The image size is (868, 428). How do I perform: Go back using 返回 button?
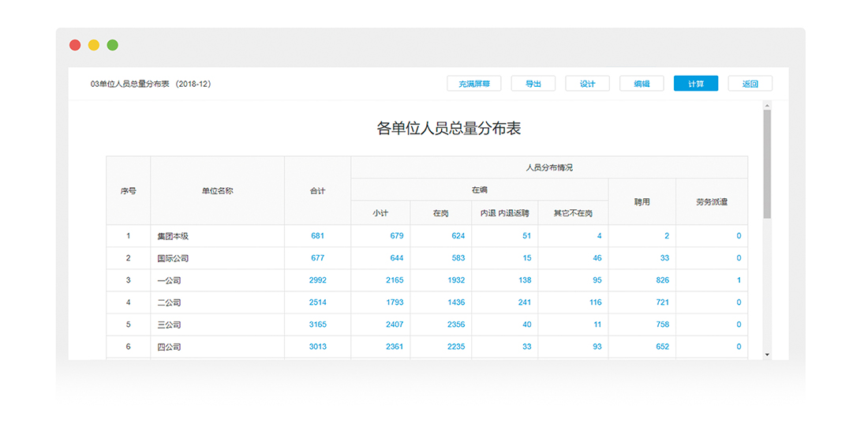pos(750,84)
